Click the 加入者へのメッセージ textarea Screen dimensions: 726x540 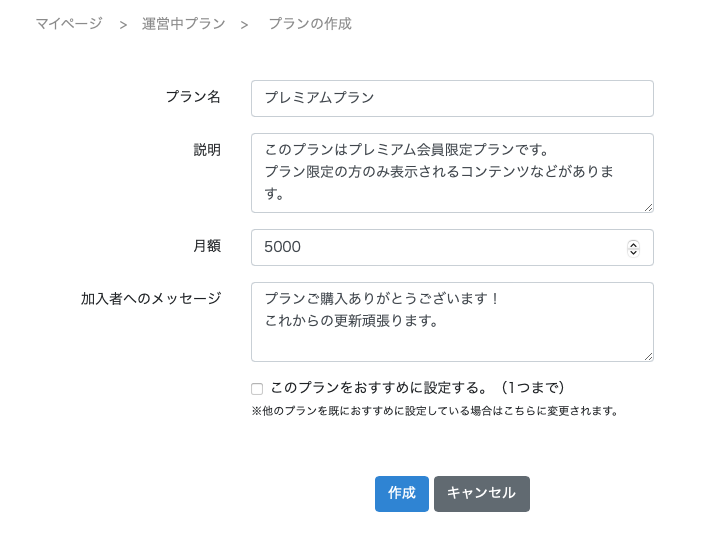click(452, 321)
